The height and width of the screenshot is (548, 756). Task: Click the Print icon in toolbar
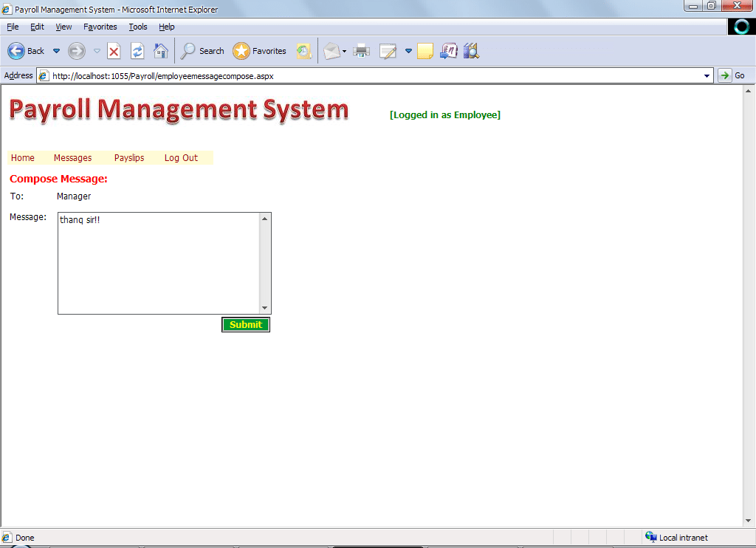[361, 51]
